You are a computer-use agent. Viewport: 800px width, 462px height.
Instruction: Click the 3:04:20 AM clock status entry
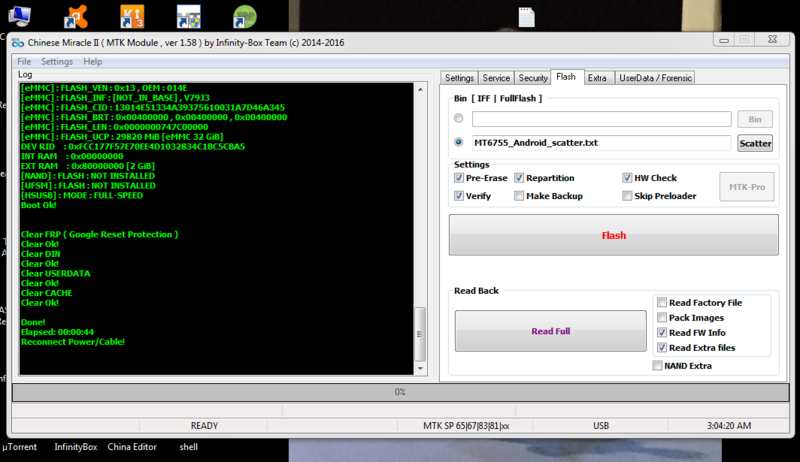pos(729,426)
